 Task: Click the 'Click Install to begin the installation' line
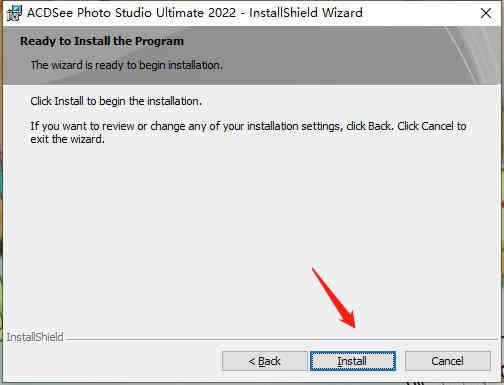tap(116, 101)
